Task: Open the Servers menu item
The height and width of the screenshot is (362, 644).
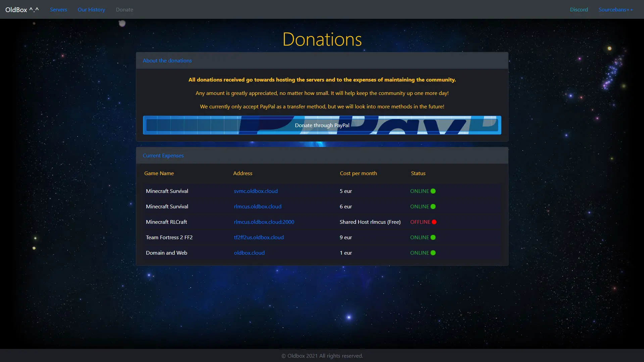Action: [58, 10]
